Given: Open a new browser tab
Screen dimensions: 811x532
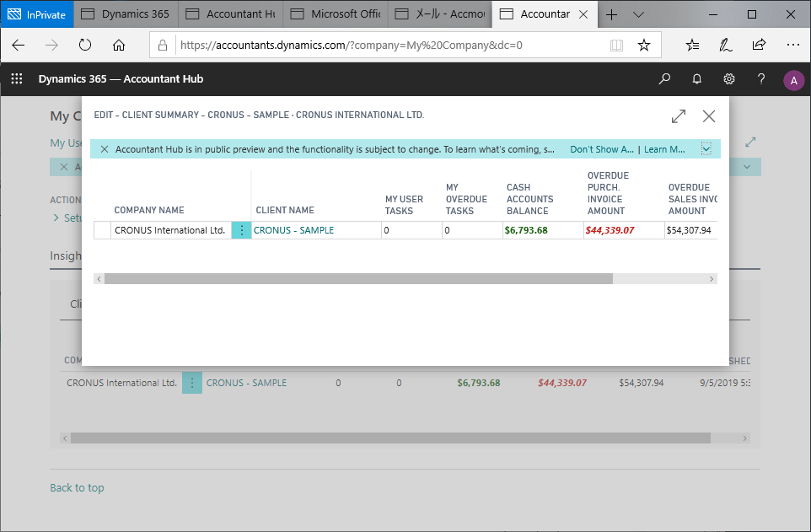Looking at the screenshot, I should click(611, 14).
